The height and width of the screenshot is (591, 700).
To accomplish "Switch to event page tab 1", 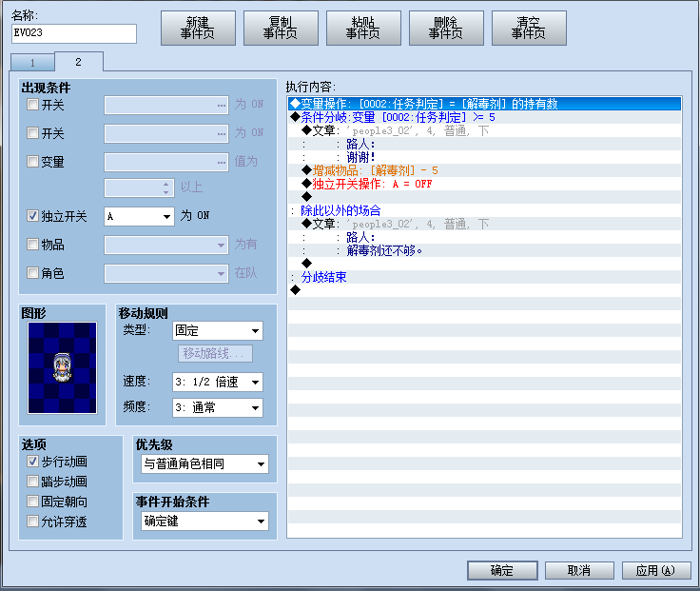I will [x=32, y=63].
